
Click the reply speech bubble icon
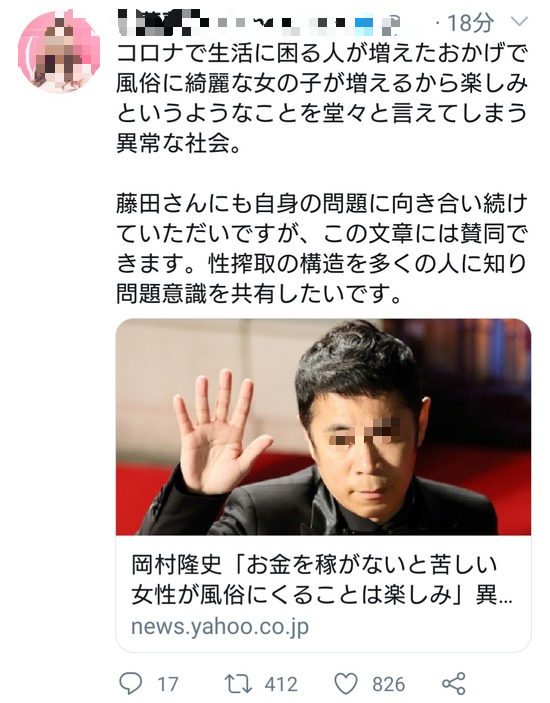pos(130,684)
